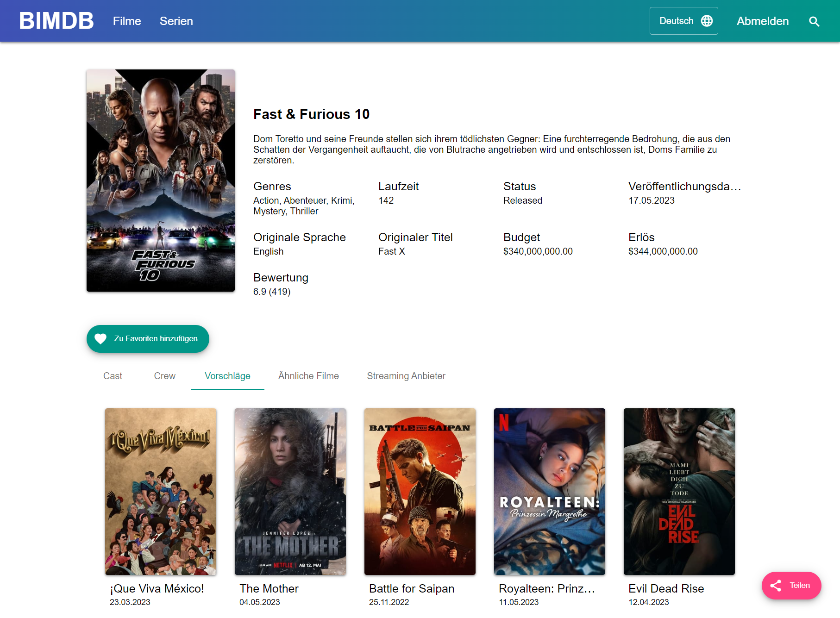Click the Royalteen: Prinz… title
The image size is (840, 618).
point(547,589)
